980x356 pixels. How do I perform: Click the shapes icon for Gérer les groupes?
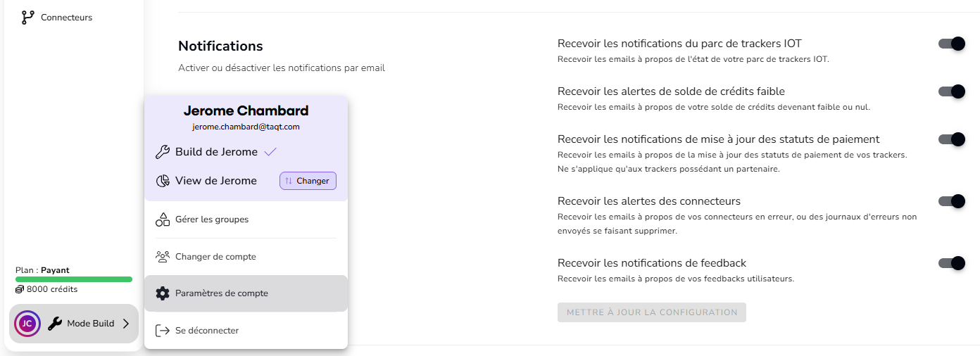(x=163, y=220)
